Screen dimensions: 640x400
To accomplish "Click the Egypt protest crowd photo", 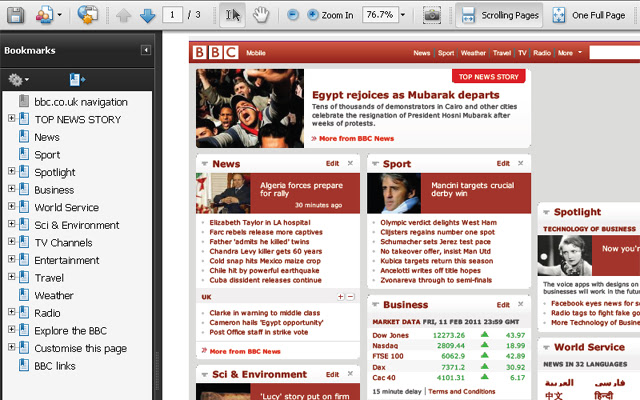I will pos(250,108).
